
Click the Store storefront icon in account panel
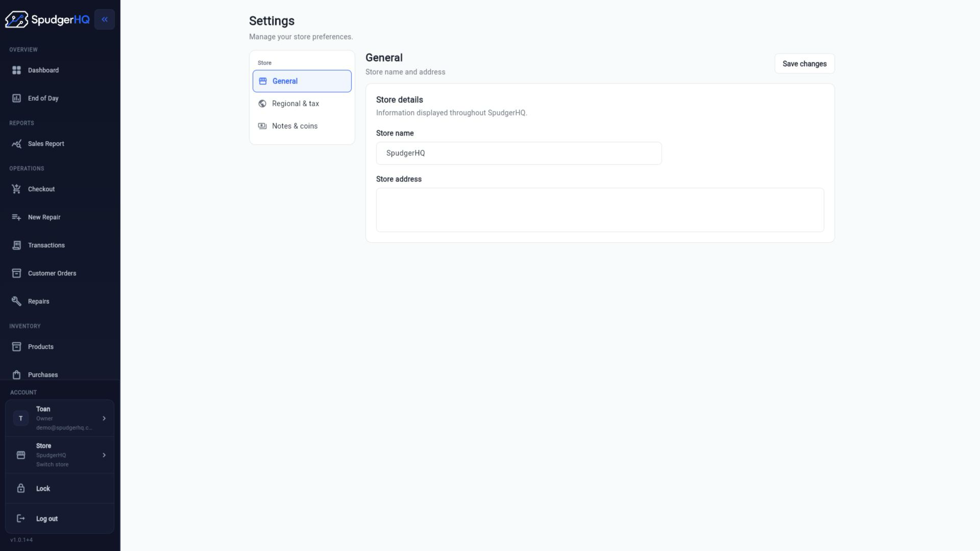(21, 455)
